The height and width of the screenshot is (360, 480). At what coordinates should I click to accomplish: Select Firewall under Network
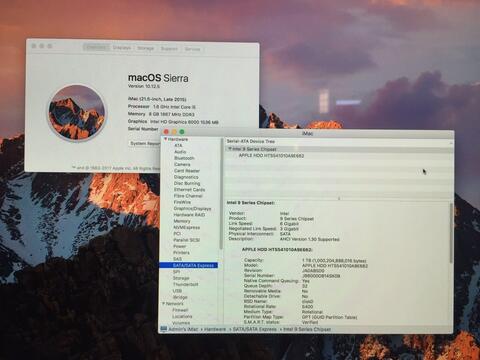click(180, 310)
